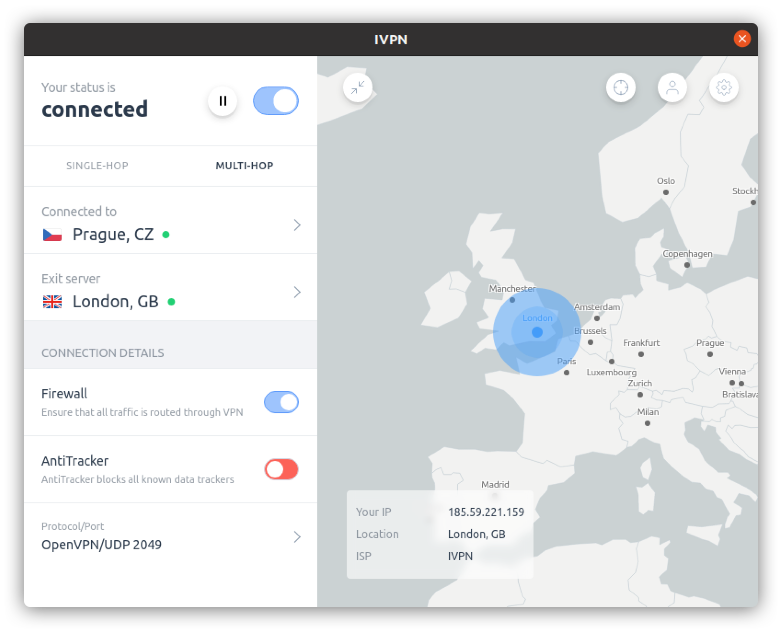Image resolution: width=783 pixels, height=643 pixels.
Task: Open the account profile icon
Action: pos(673,88)
